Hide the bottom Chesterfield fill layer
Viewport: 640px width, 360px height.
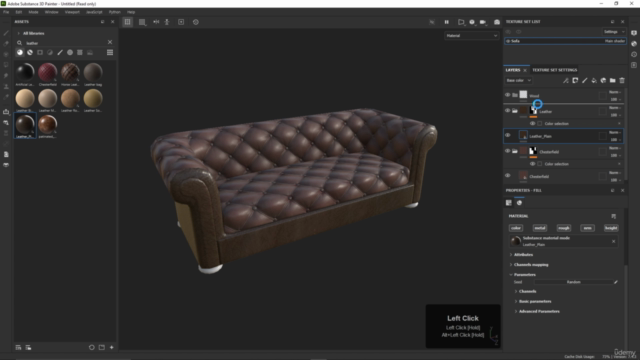(x=508, y=176)
